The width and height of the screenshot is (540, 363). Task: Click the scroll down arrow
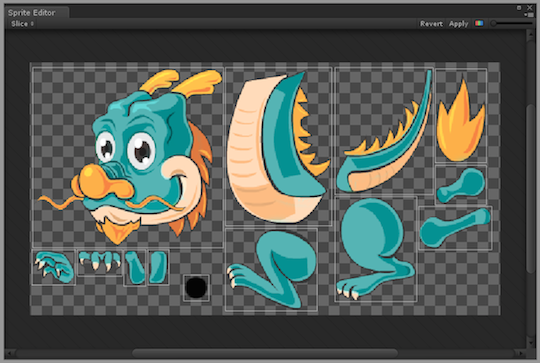coord(530,343)
